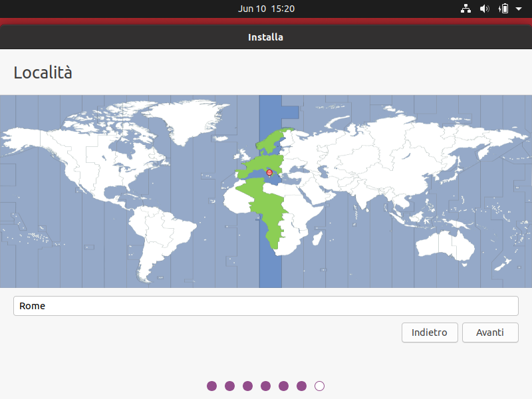This screenshot has width=532, height=399.
Task: Open the clock showing Jun 10 15:20
Action: pyautogui.click(x=266, y=9)
